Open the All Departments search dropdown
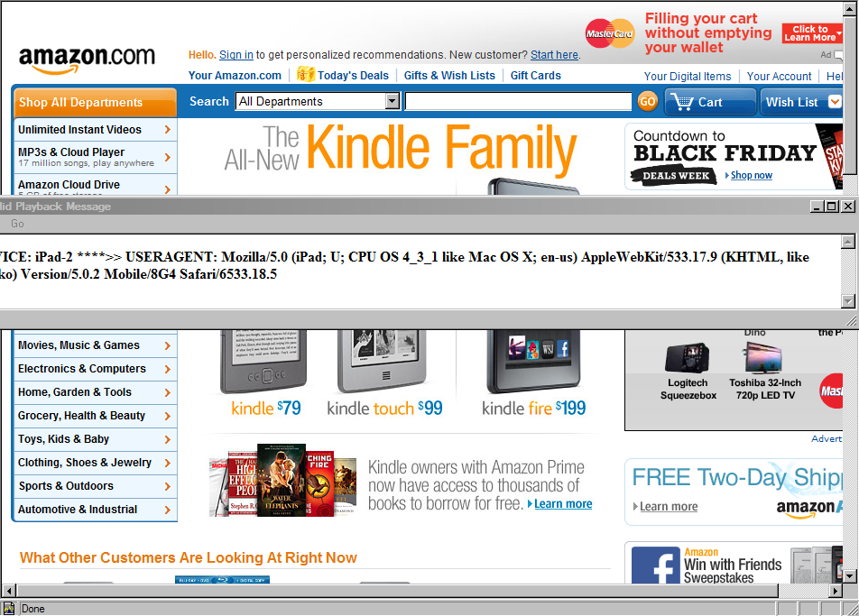Screen dimensions: 859x616 tap(318, 101)
